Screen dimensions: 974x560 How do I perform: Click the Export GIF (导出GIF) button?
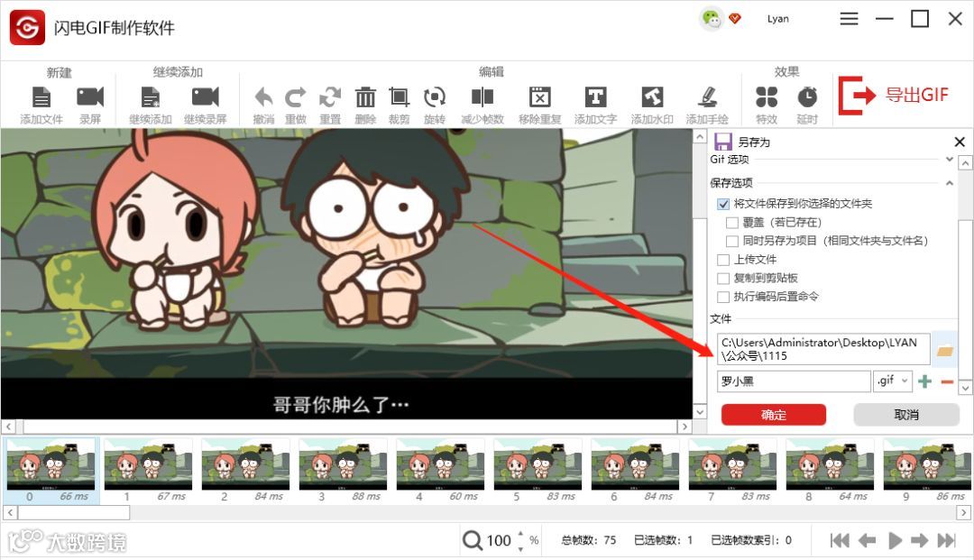(x=893, y=95)
